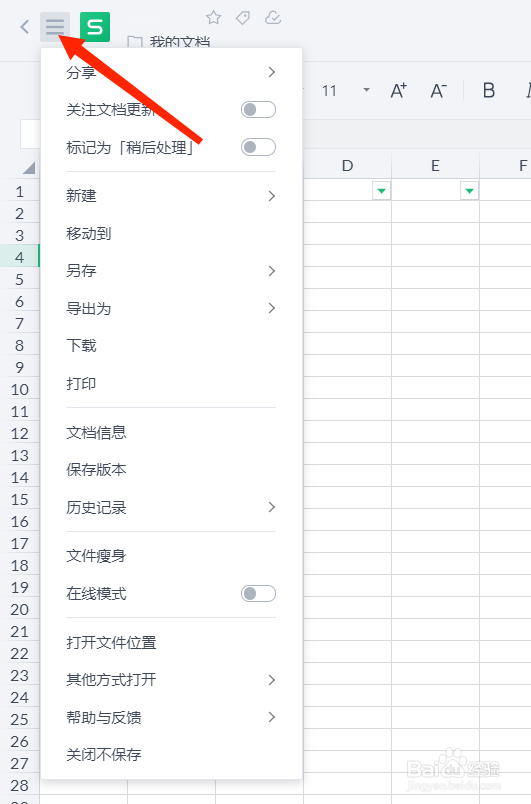Toggle 标记为「稍后处理」 switch

click(x=258, y=147)
